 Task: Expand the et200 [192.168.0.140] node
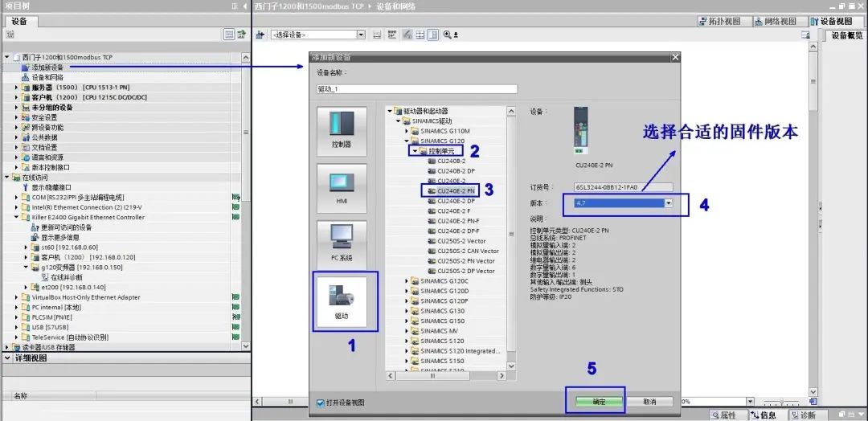(26, 287)
